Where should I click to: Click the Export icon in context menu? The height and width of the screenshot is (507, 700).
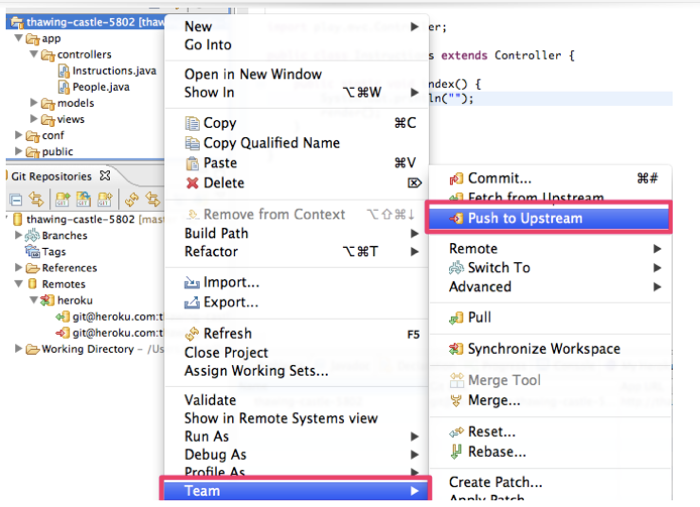coord(192,303)
